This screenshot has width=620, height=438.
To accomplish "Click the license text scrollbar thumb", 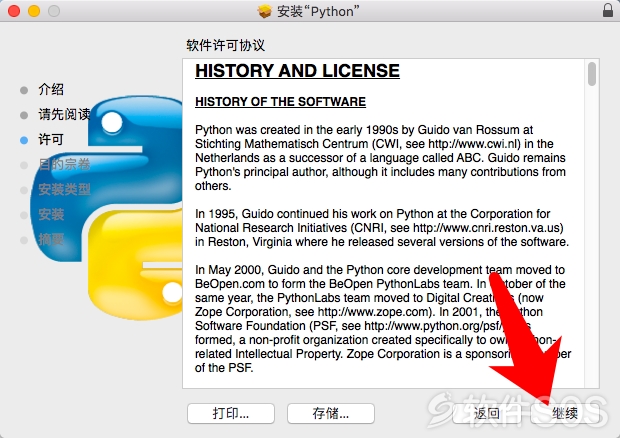I will [x=592, y=74].
